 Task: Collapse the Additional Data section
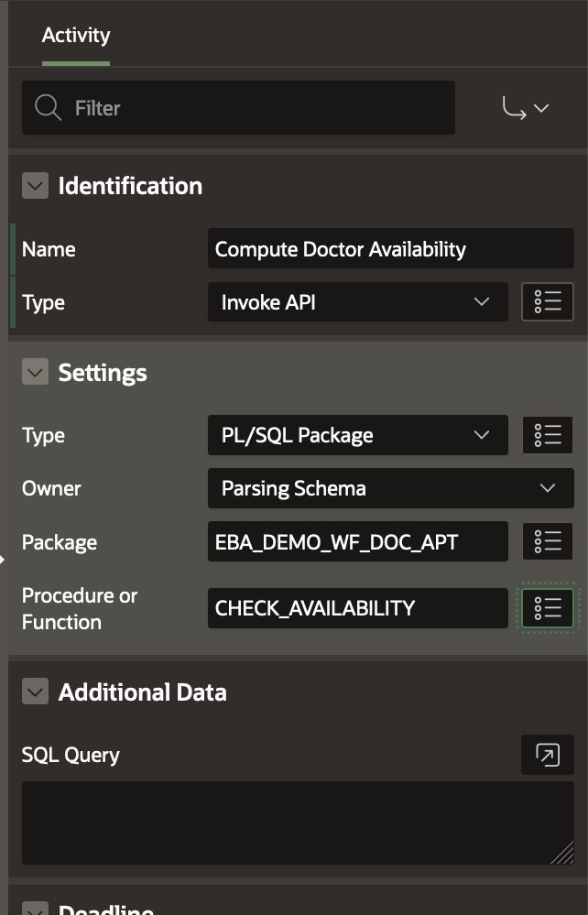click(x=35, y=692)
